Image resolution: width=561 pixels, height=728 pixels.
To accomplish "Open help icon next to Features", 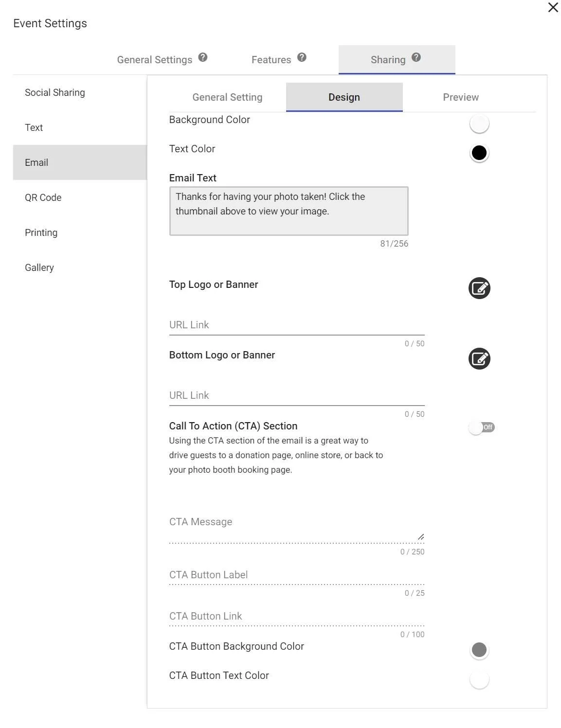I will 302,57.
